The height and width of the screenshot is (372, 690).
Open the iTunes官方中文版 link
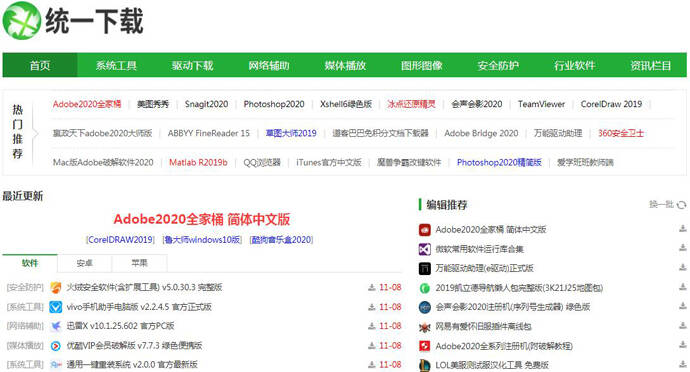pos(329,162)
